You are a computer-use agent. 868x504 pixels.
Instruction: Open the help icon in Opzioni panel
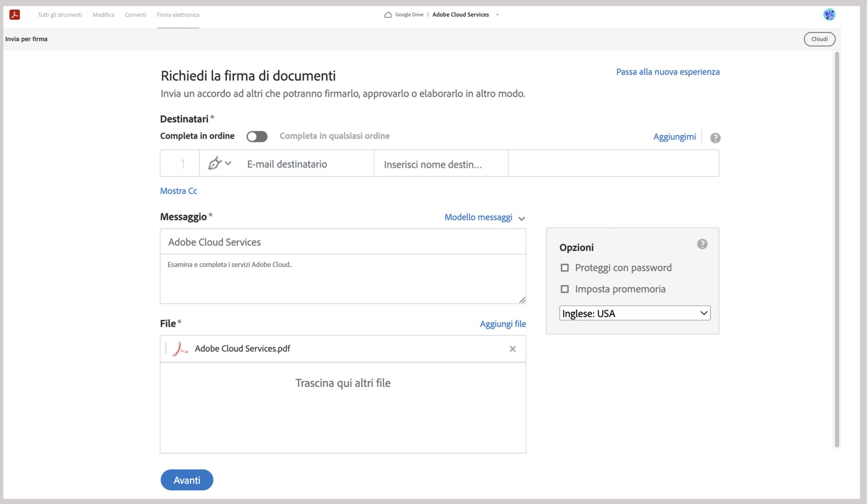click(x=702, y=244)
